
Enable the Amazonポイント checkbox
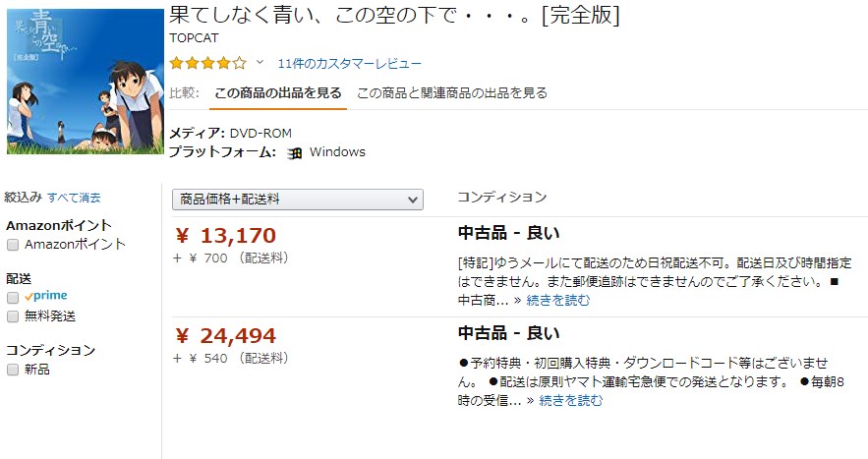pos(13,244)
